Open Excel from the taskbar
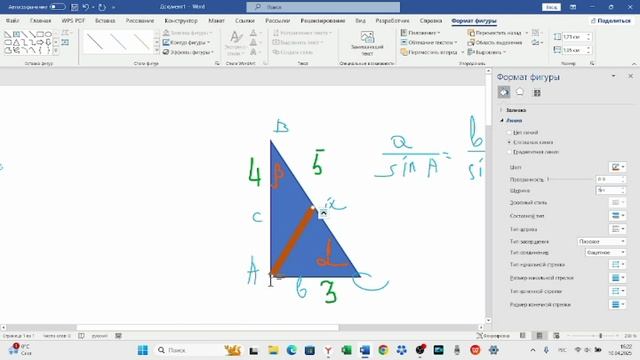The image size is (640, 360). point(346,350)
